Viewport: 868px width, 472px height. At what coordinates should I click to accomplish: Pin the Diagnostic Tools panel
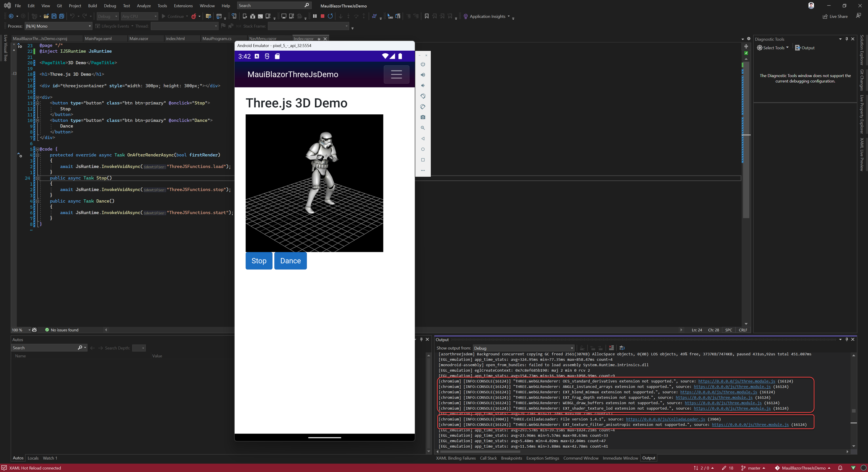(847, 39)
